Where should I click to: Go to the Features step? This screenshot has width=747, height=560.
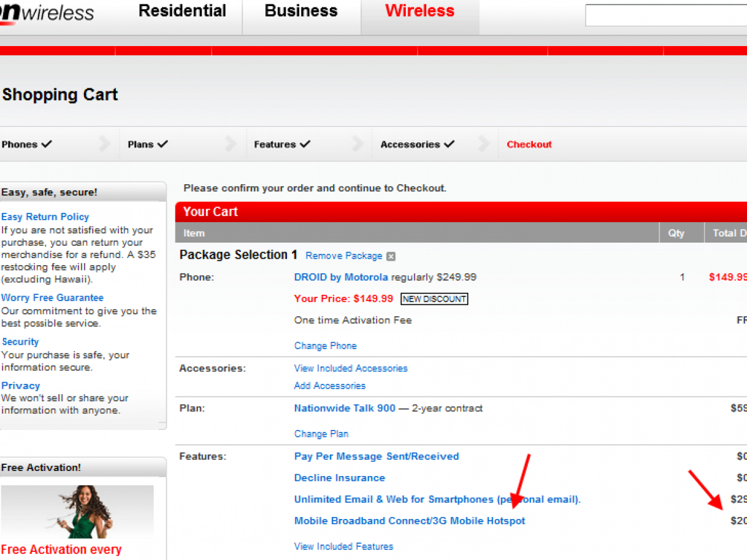pyautogui.click(x=281, y=144)
